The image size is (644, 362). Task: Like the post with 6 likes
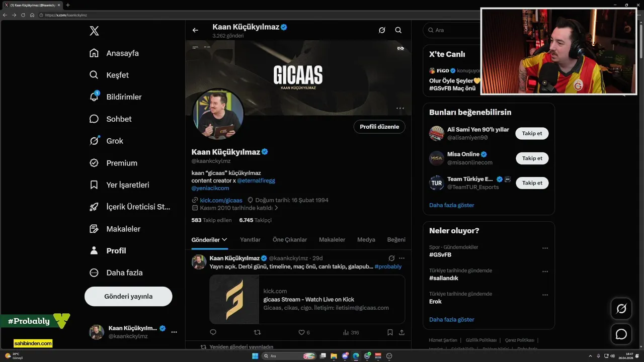pos(304,332)
